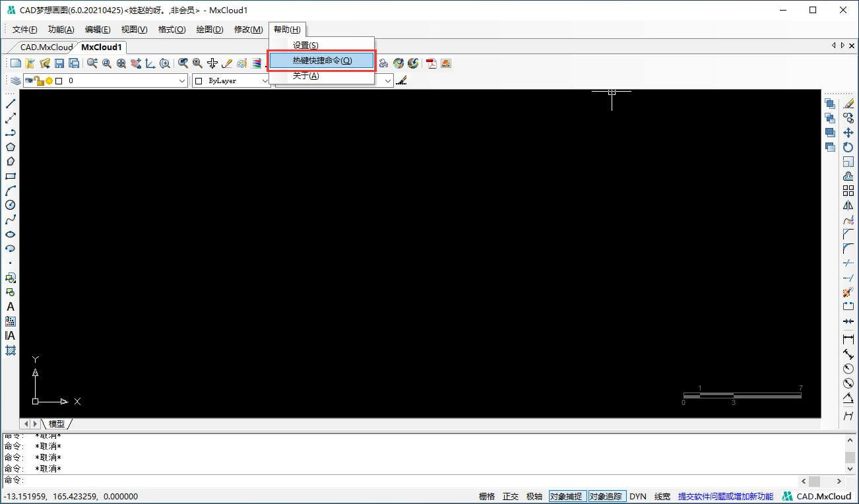Activate the Move tool in right toolbar
The width and height of the screenshot is (859, 504).
point(848,133)
